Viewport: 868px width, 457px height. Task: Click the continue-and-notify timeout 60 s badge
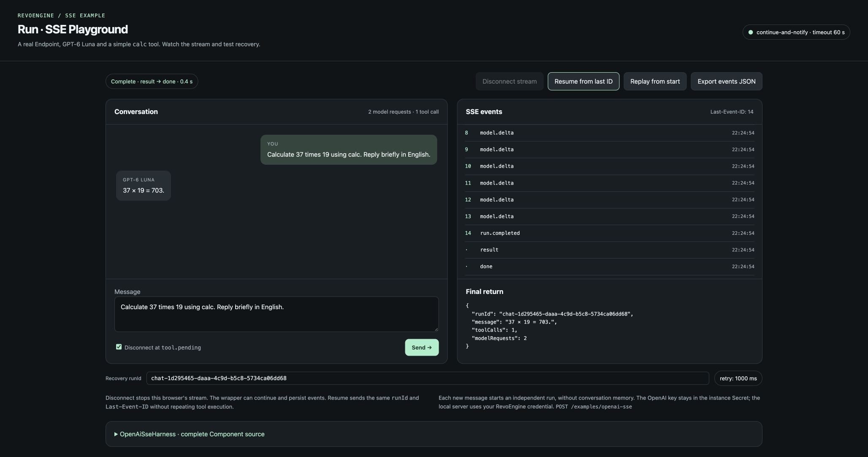tap(796, 32)
